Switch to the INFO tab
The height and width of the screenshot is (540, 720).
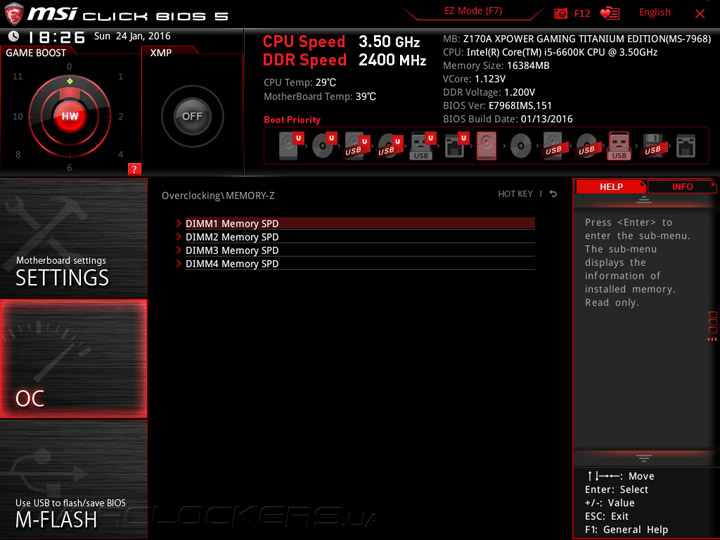click(x=682, y=186)
